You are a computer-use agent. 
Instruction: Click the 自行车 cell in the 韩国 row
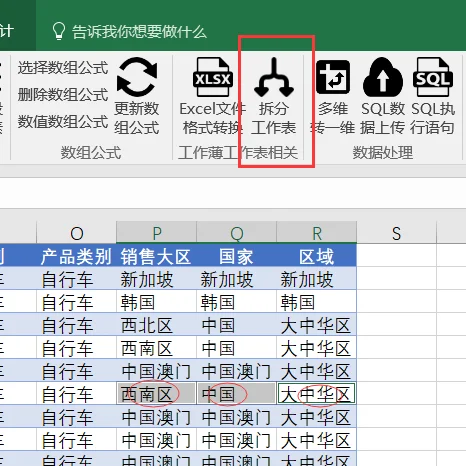[76, 302]
